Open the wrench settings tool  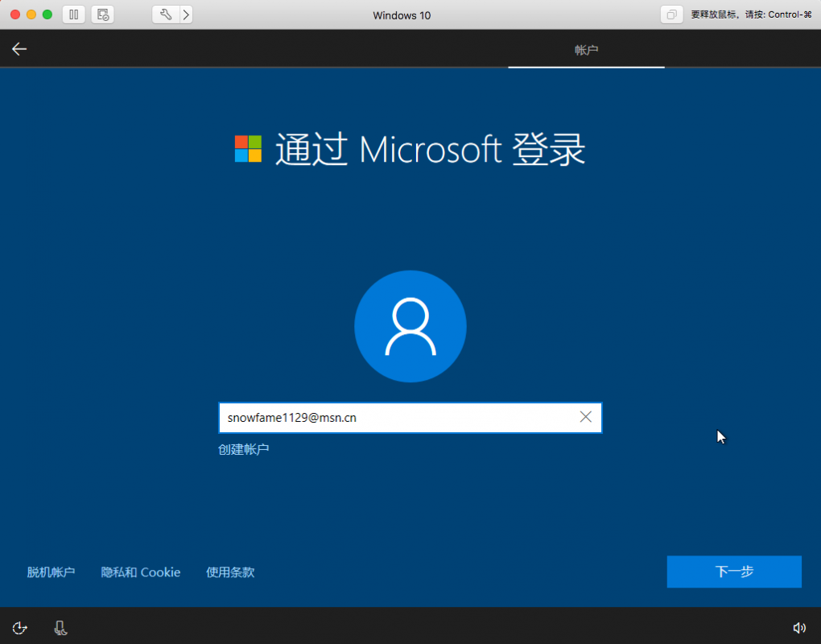pyautogui.click(x=166, y=14)
